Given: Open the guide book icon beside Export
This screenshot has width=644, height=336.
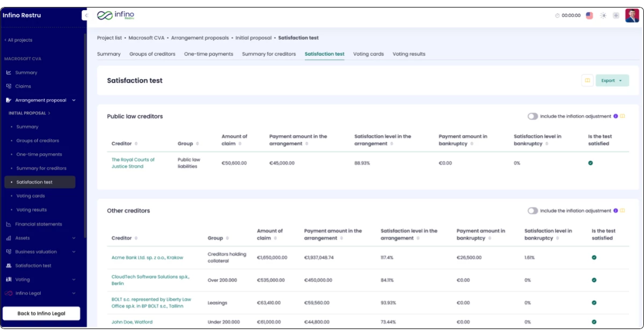Looking at the screenshot, I should (588, 80).
